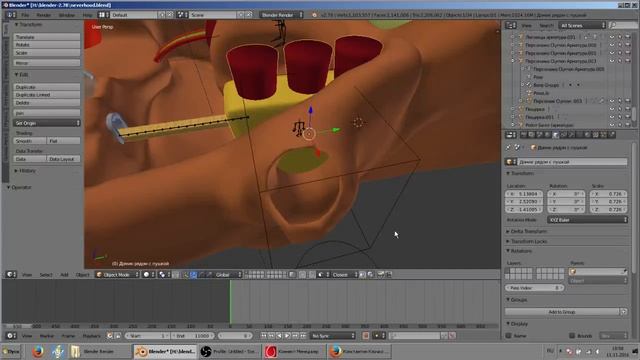Click the scene browse icon beside Scene
640x360 pixels.
(182, 15)
